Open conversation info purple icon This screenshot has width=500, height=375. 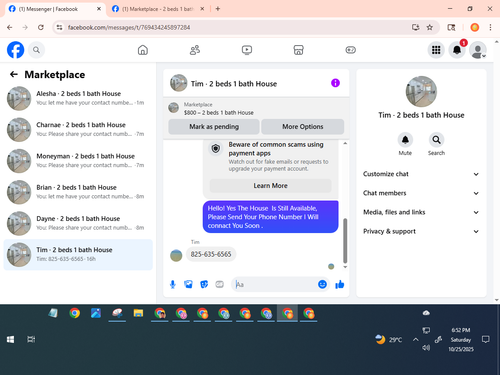point(335,83)
